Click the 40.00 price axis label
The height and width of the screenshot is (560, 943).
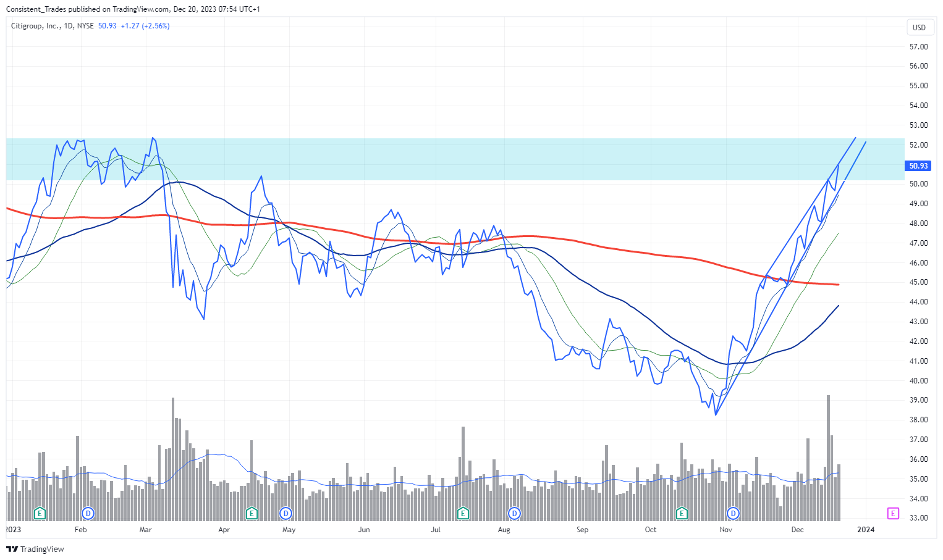click(918, 381)
